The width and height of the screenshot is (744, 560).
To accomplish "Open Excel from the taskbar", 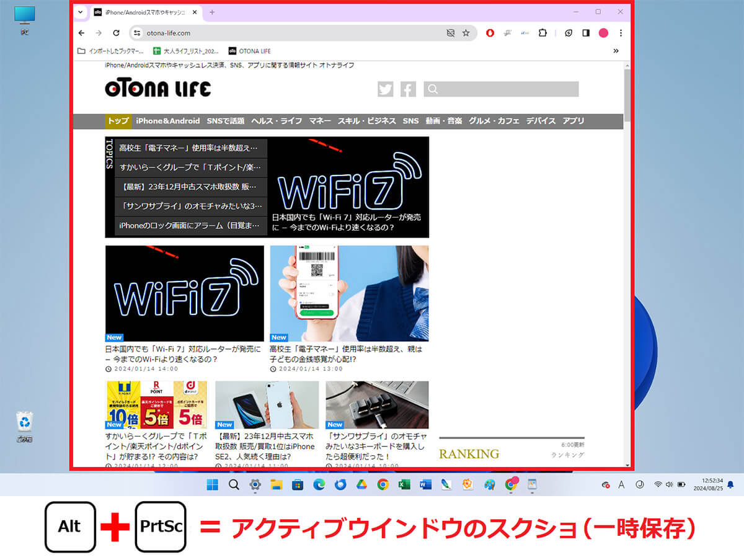I will point(404,484).
